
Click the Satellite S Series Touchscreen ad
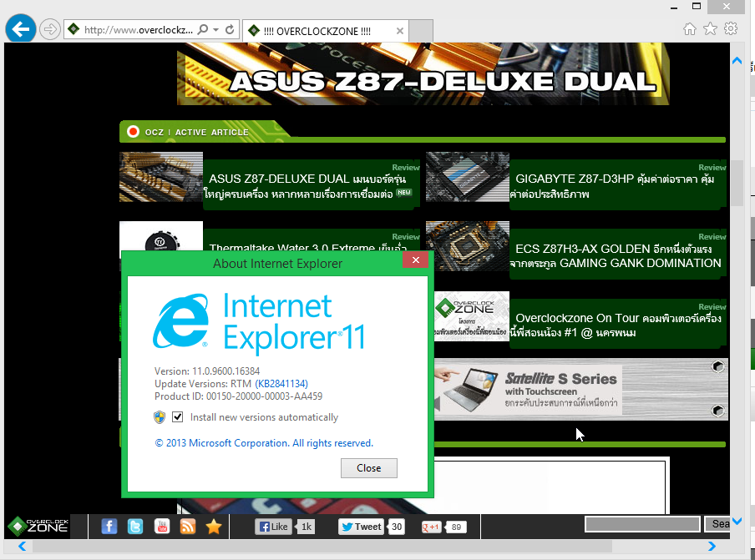(x=528, y=390)
